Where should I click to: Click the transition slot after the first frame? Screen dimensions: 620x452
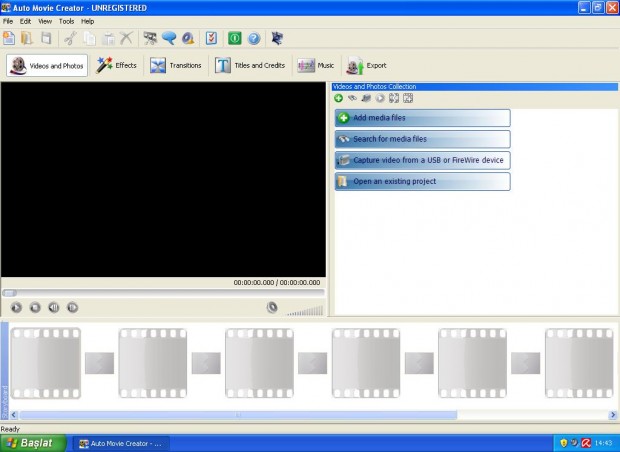[99, 363]
